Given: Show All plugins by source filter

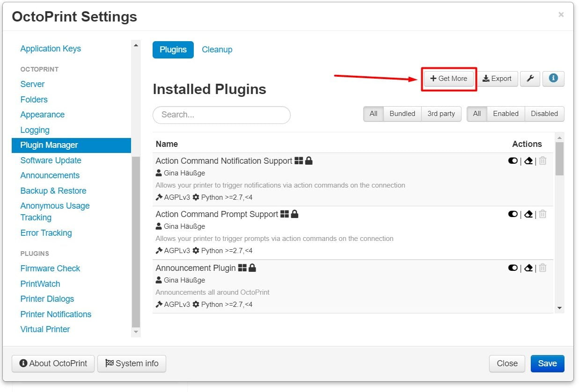Looking at the screenshot, I should click(x=374, y=114).
